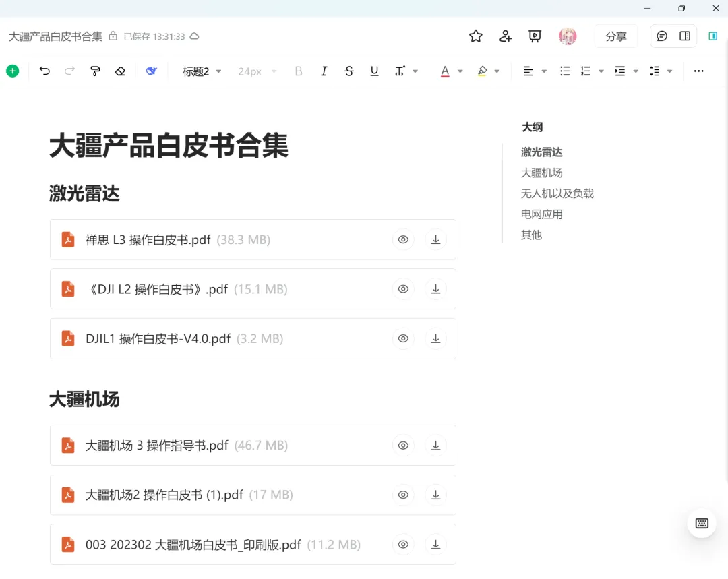Image resolution: width=728 pixels, height=579 pixels.
Task: Download 禅思 L3 操作白皮书.pdf
Action: (x=435, y=239)
